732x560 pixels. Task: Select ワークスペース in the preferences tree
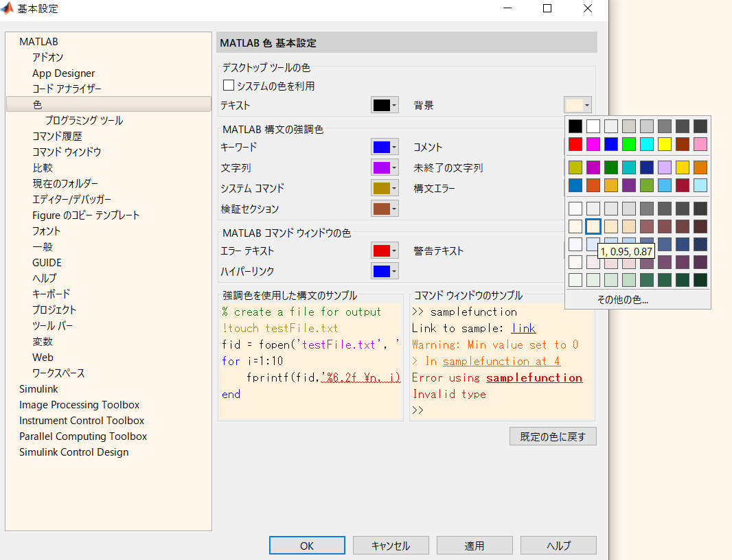tap(58, 373)
